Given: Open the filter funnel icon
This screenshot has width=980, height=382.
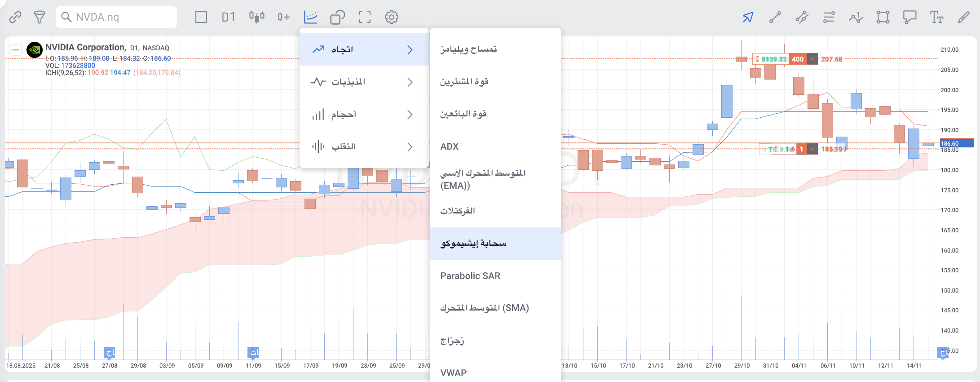Looking at the screenshot, I should 40,17.
